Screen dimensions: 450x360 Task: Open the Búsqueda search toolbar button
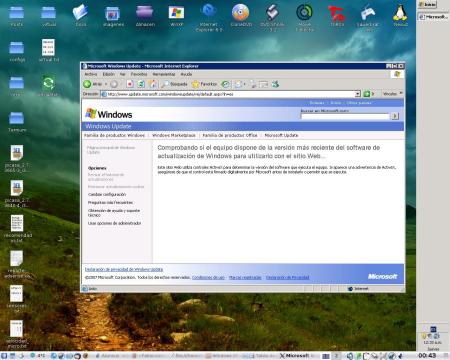[174, 84]
